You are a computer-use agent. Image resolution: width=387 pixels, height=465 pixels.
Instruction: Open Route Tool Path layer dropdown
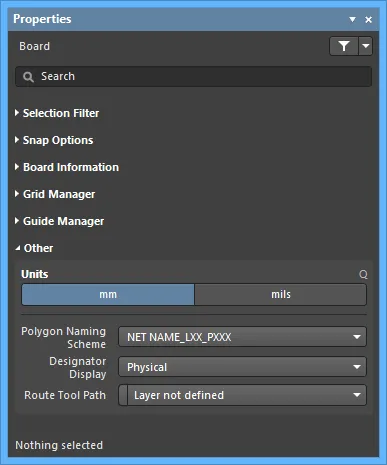(x=247, y=395)
